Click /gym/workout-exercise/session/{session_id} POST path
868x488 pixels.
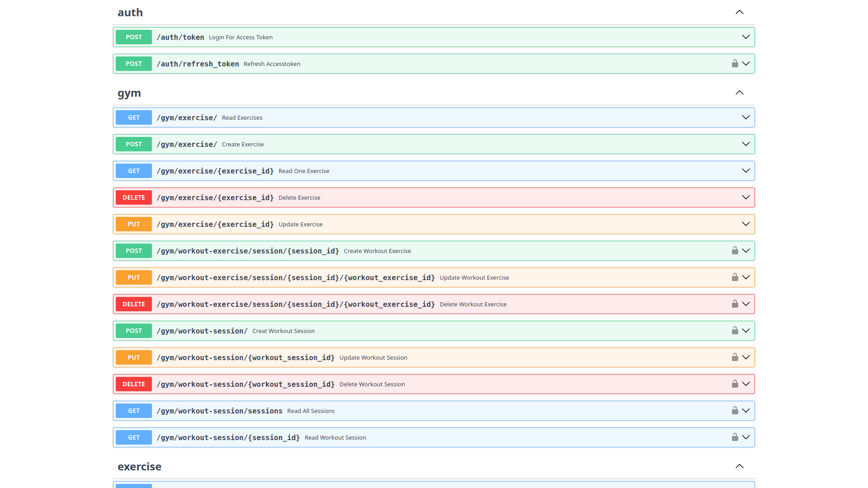click(x=248, y=251)
